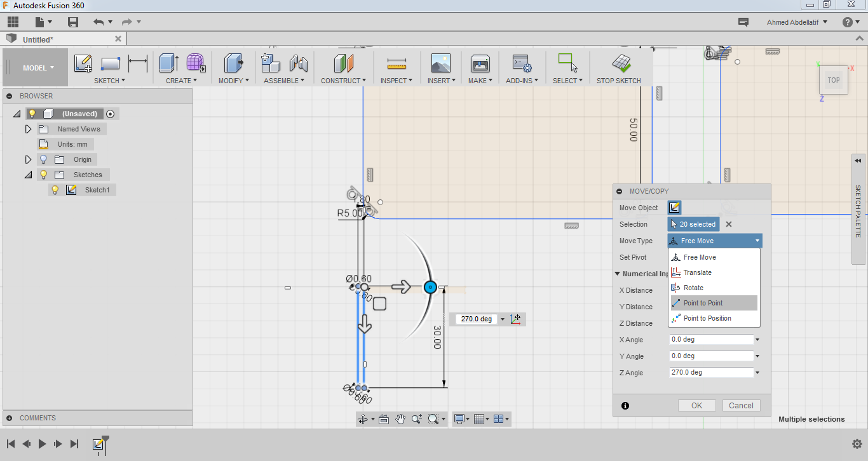Viewport: 868px width, 461px height.
Task: Toggle Sketch1 visibility lightbulb
Action: pos(55,190)
